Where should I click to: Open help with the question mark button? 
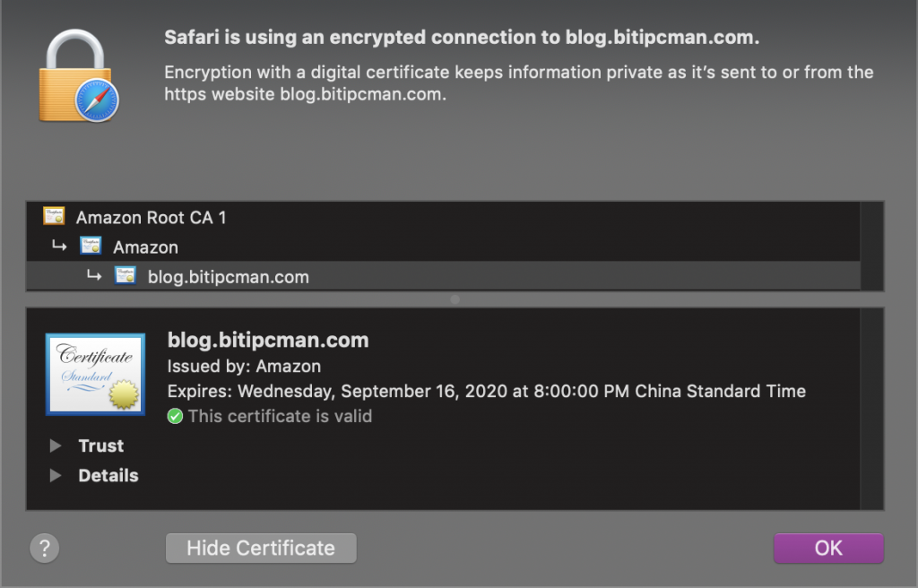(45, 549)
